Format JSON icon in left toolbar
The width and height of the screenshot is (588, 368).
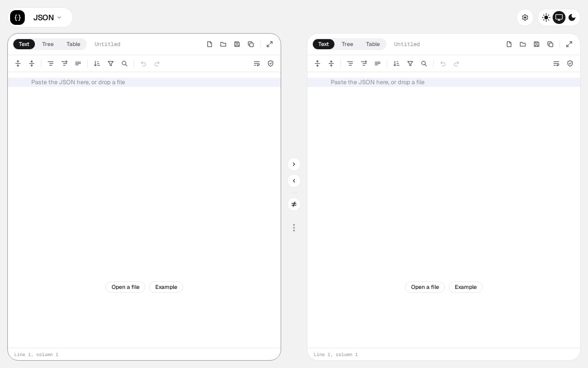click(51, 63)
